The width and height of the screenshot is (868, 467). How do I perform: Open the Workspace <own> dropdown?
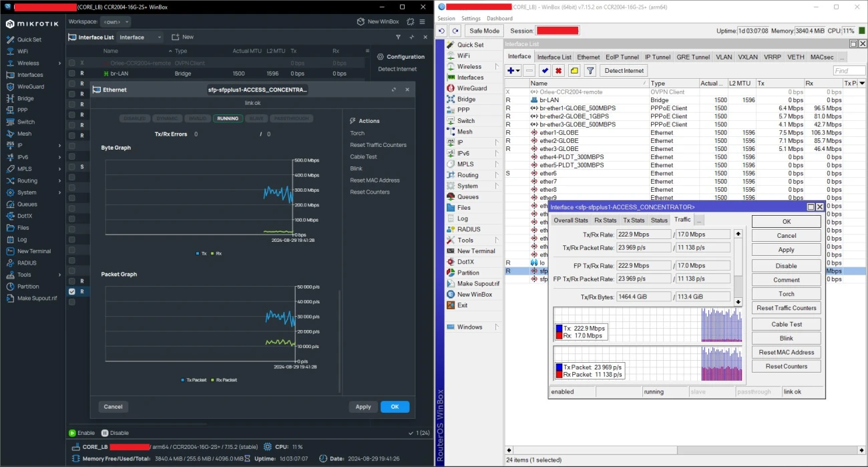point(116,22)
